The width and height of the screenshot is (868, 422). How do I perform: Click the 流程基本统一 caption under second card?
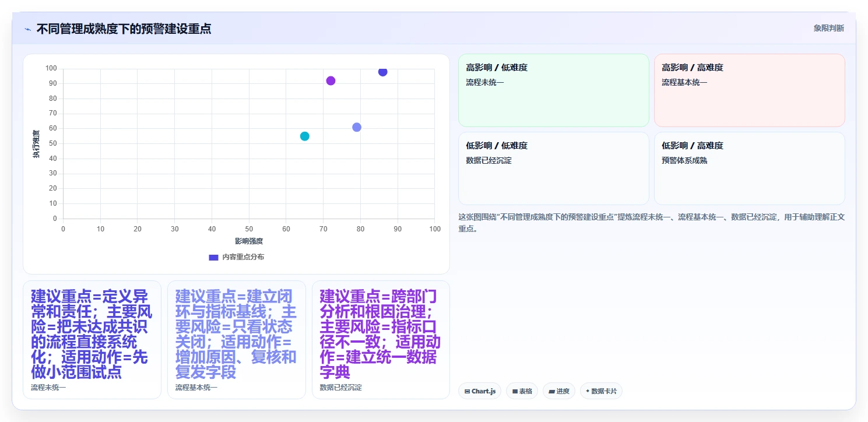(x=196, y=388)
